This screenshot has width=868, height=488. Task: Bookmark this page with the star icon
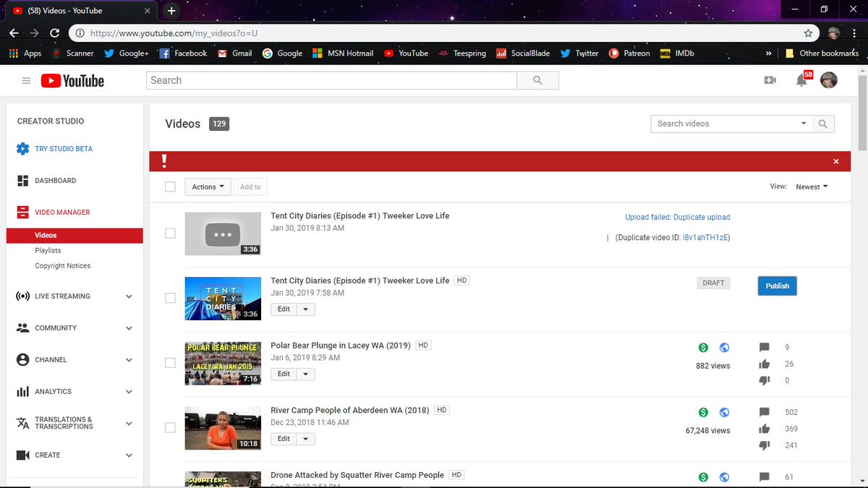(x=808, y=33)
